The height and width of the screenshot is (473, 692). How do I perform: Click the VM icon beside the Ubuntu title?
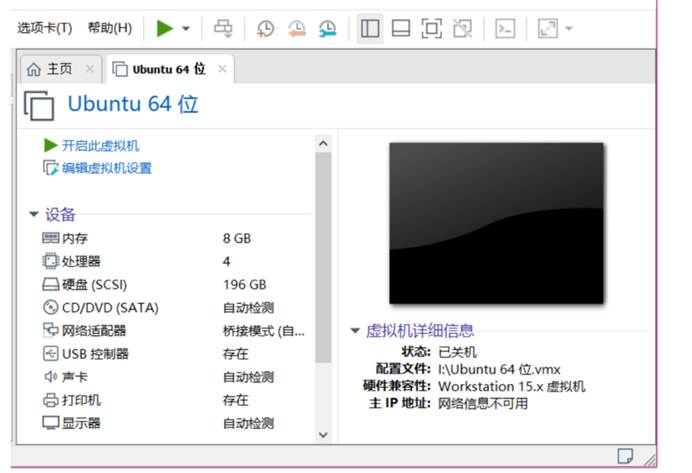(39, 105)
